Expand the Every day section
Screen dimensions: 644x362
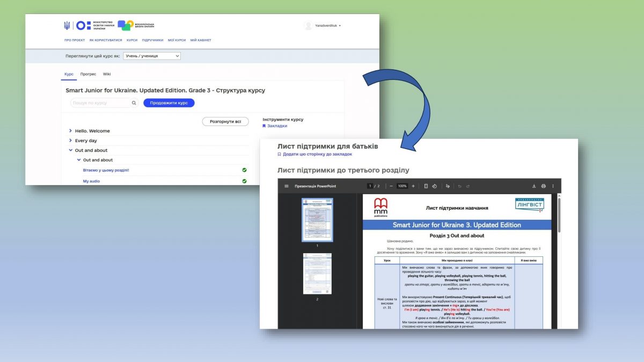point(70,141)
